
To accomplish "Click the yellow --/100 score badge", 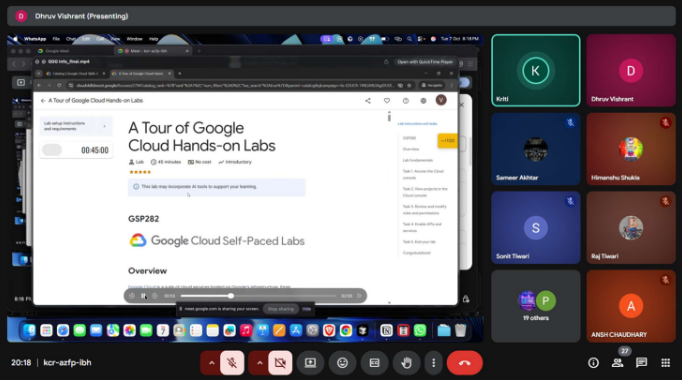I will [447, 140].
